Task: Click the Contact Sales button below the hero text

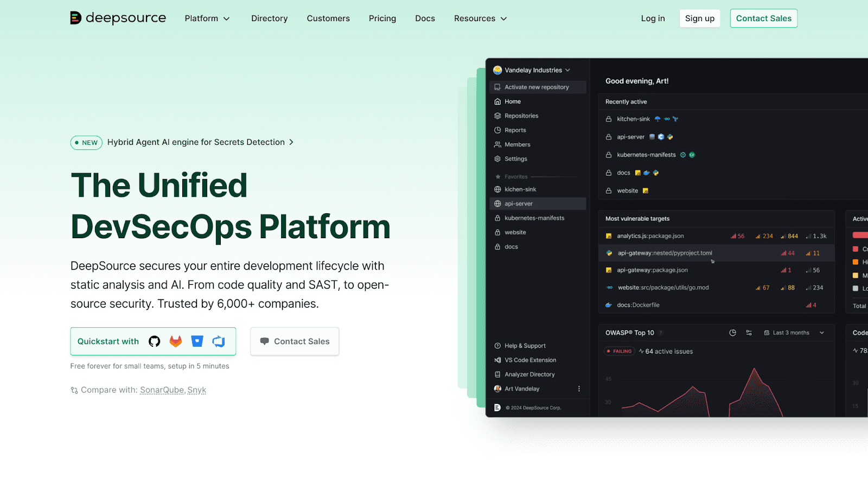Action: [295, 341]
